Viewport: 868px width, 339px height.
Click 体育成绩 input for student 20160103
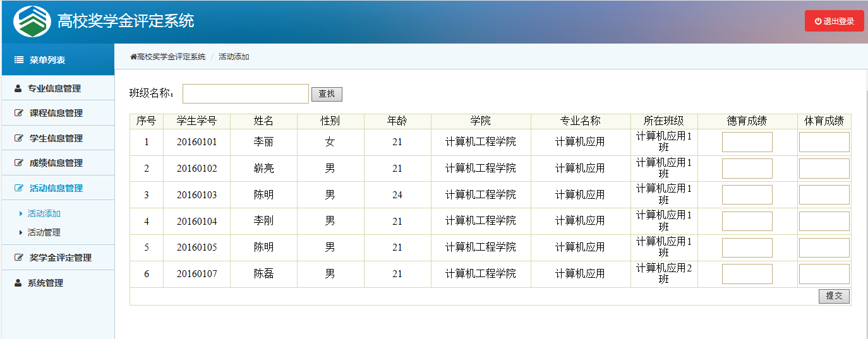[x=824, y=195]
